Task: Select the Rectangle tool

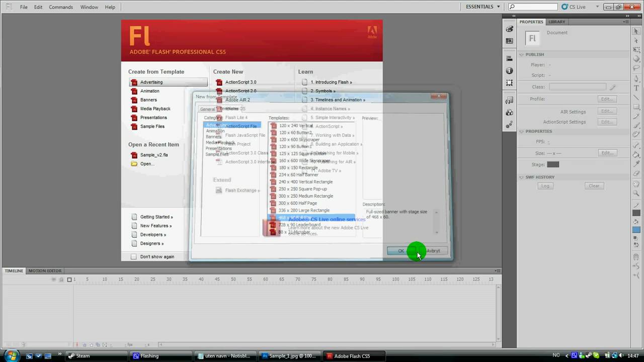Action: pyautogui.click(x=636, y=107)
